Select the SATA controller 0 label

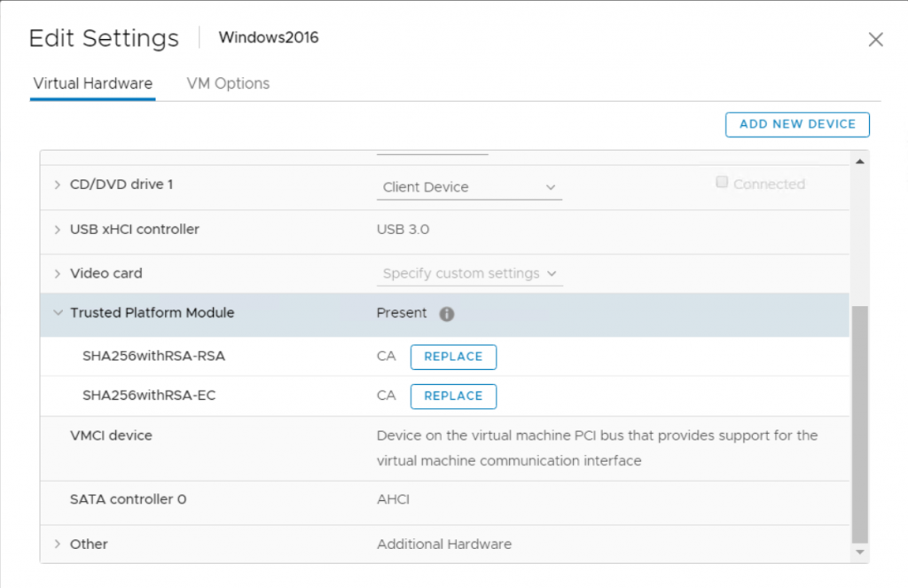point(128,499)
